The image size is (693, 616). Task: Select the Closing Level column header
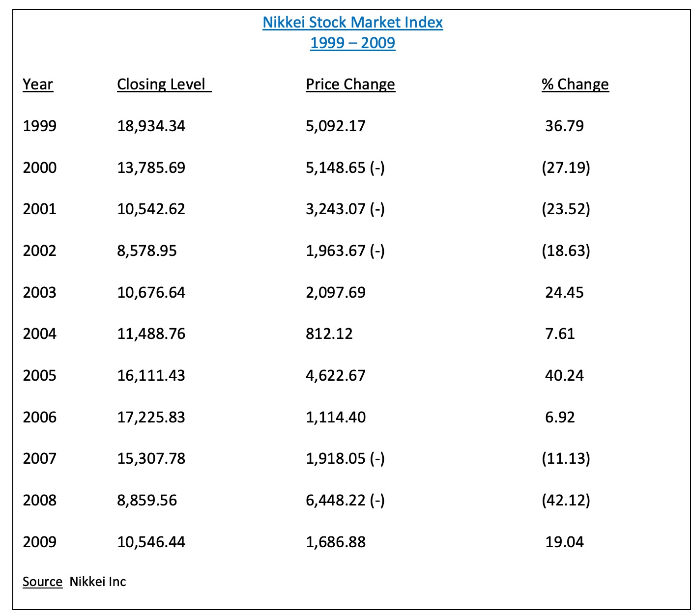point(164,84)
